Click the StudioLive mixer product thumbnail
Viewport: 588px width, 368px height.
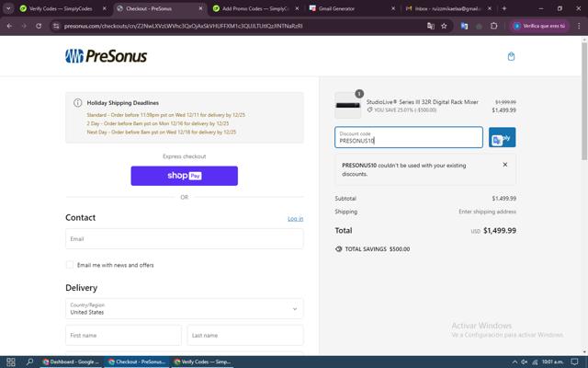pyautogui.click(x=347, y=106)
